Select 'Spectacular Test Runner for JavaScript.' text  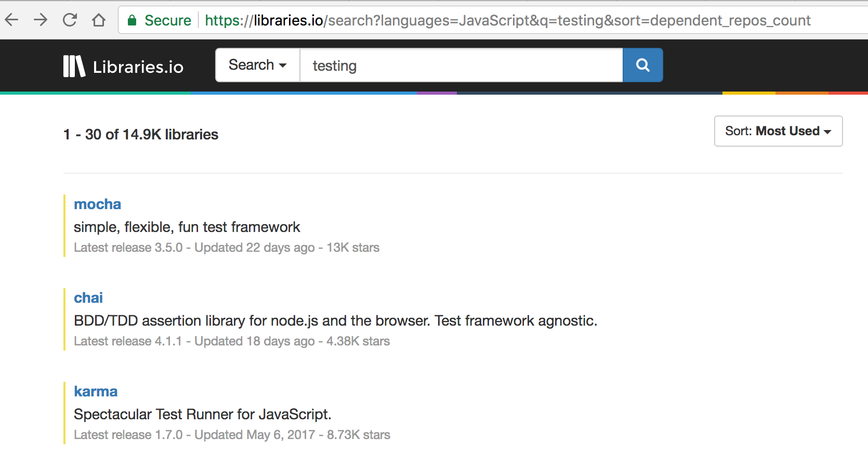tap(203, 414)
